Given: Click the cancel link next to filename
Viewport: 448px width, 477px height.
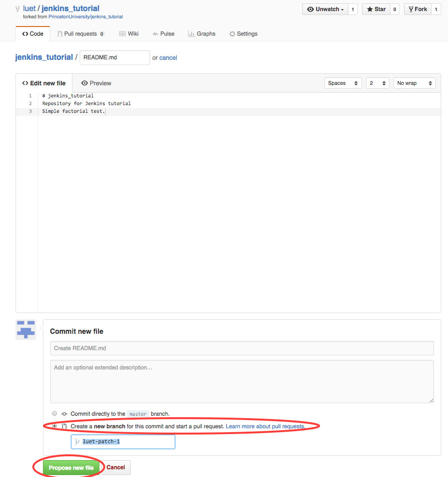Looking at the screenshot, I should click(x=168, y=58).
